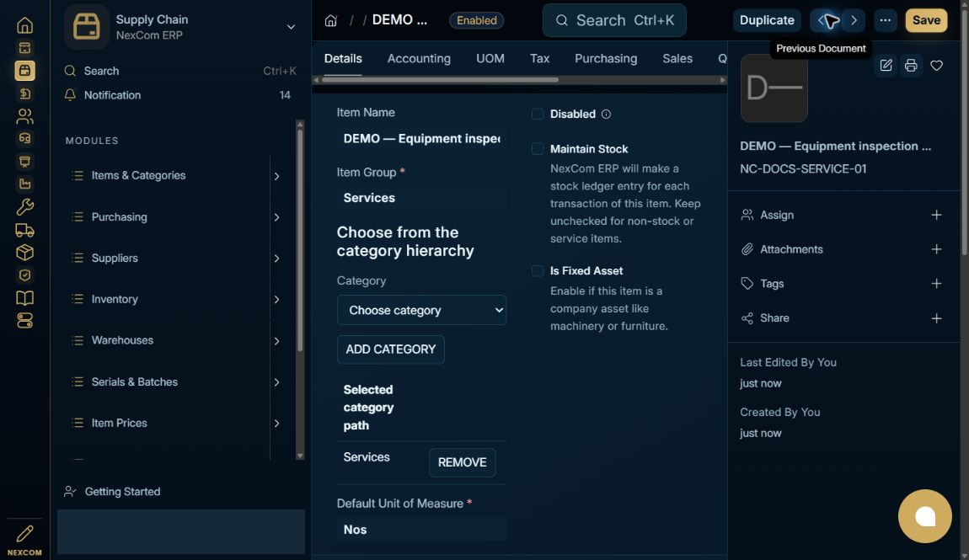Expand the Item Prices module
969x560 pixels.
pyautogui.click(x=276, y=423)
